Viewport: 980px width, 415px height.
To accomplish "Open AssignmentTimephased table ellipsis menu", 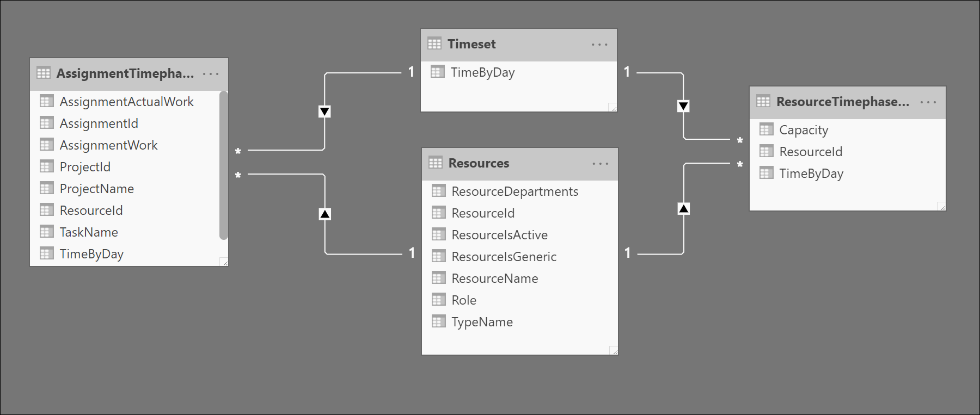I will [x=211, y=73].
